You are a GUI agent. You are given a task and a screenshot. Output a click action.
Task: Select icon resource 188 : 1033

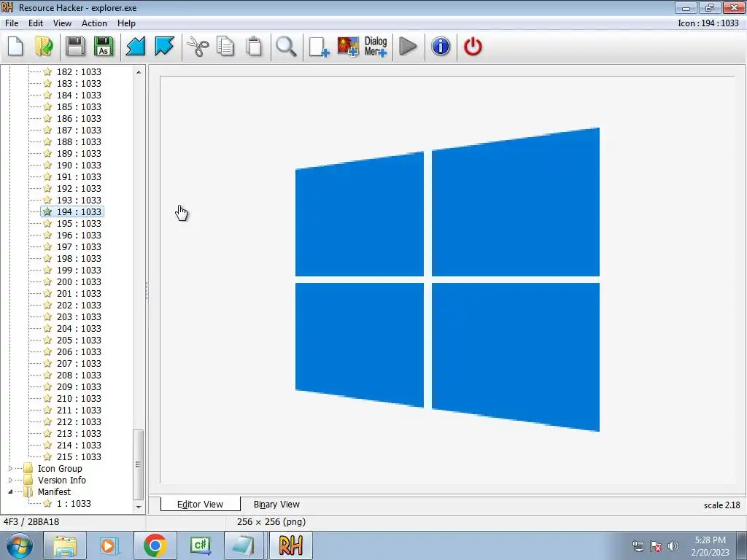79,142
